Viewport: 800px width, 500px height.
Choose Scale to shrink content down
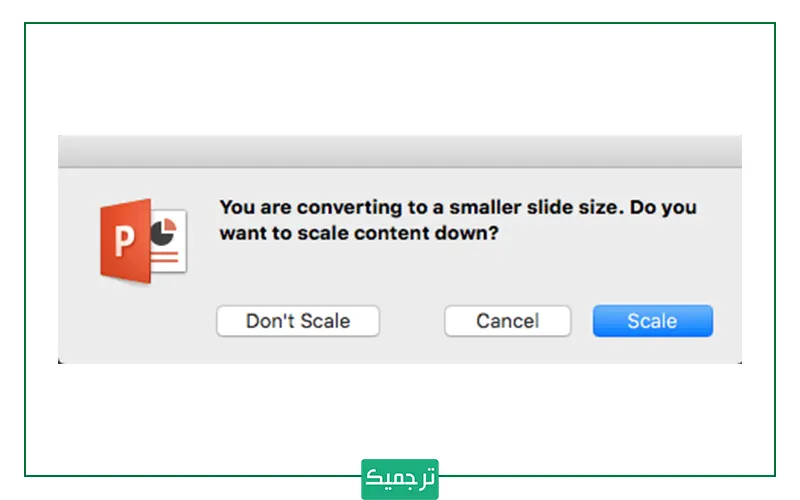pos(652,321)
